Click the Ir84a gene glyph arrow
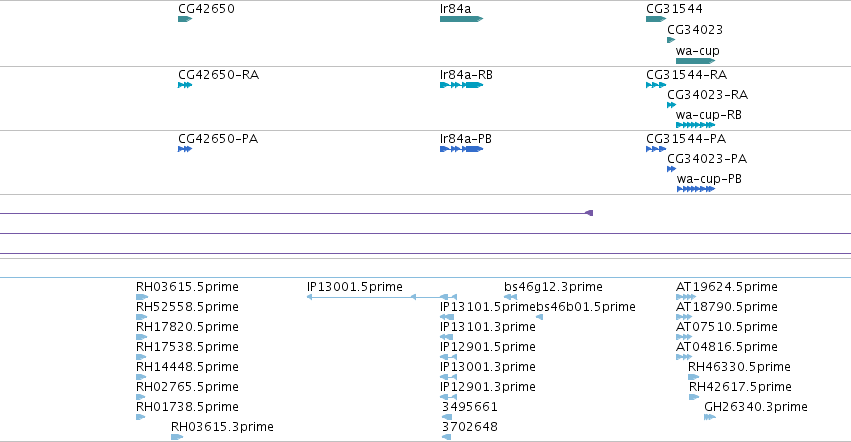 pyautogui.click(x=461, y=19)
